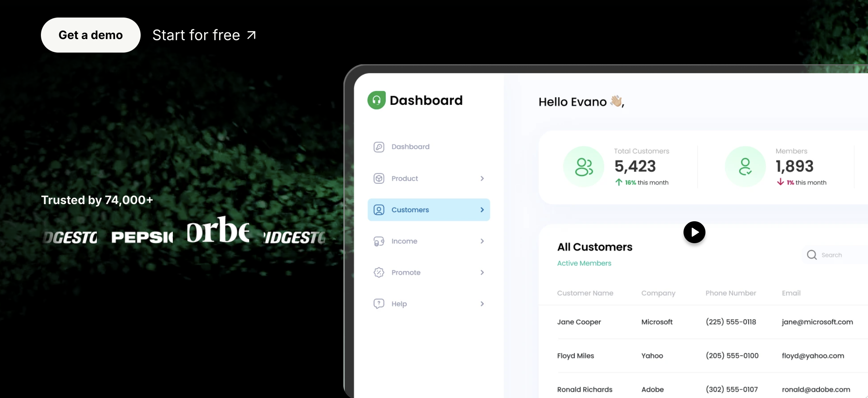
Task: Click the search magnifier icon
Action: click(x=812, y=255)
